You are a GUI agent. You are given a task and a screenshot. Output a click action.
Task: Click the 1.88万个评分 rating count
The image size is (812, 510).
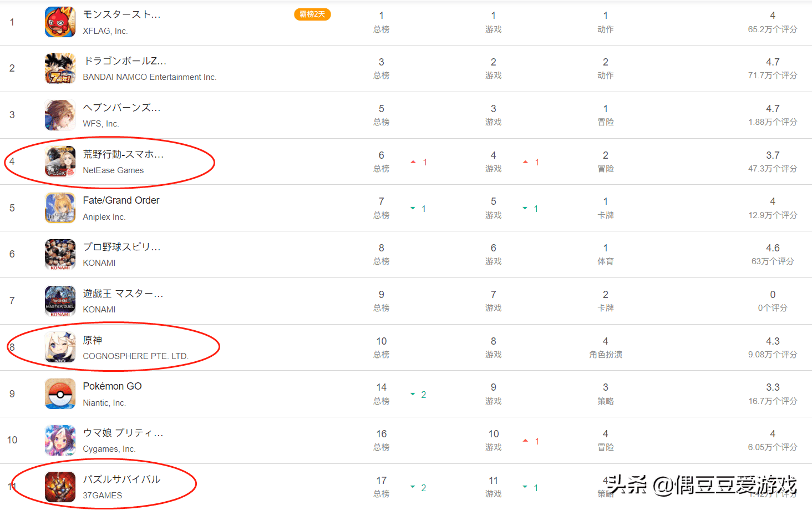pos(773,122)
